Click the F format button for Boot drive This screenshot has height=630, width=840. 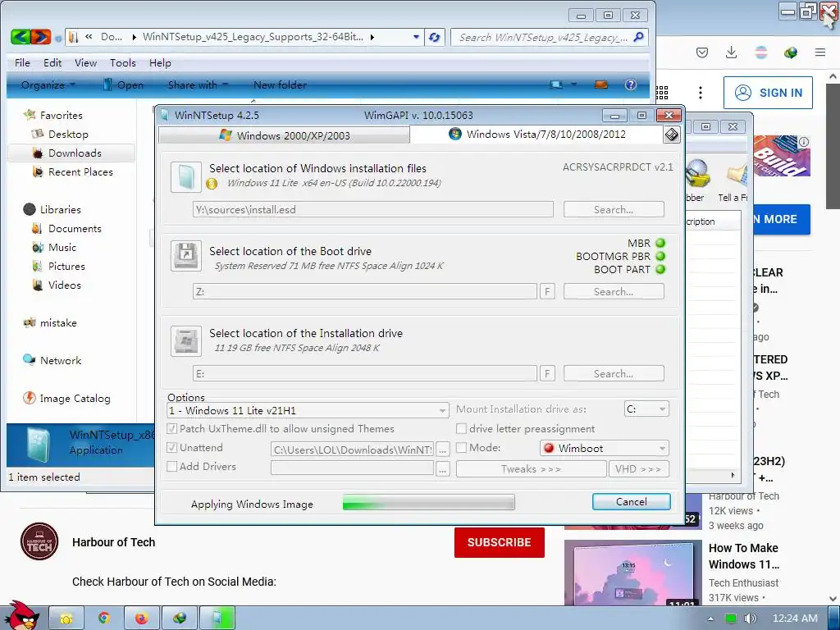(547, 291)
